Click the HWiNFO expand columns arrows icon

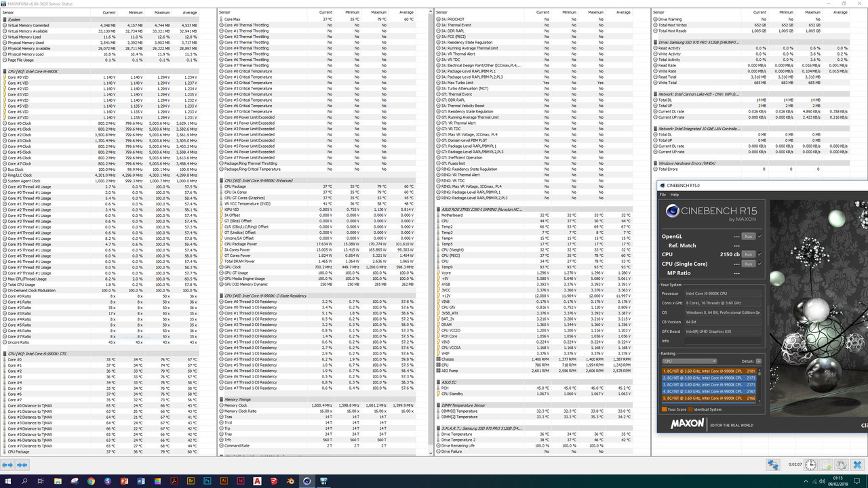7,465
